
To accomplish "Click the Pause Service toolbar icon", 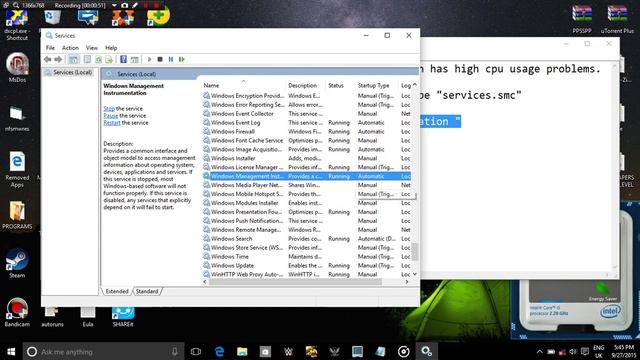I will (x=171, y=60).
